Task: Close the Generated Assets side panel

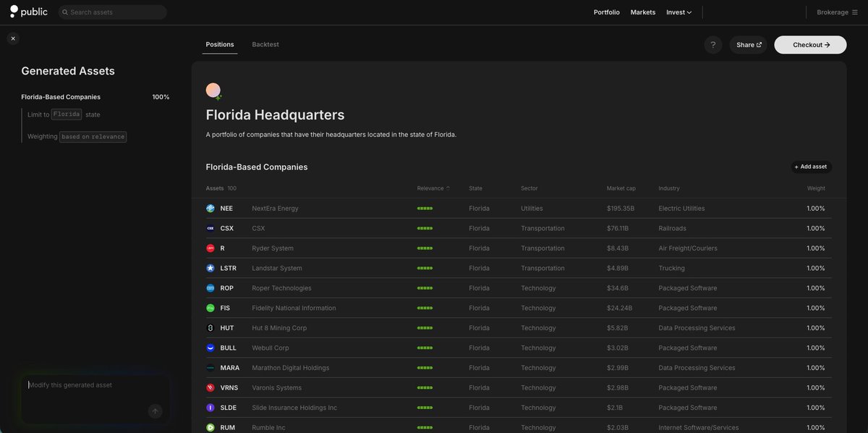Action: coord(13,38)
